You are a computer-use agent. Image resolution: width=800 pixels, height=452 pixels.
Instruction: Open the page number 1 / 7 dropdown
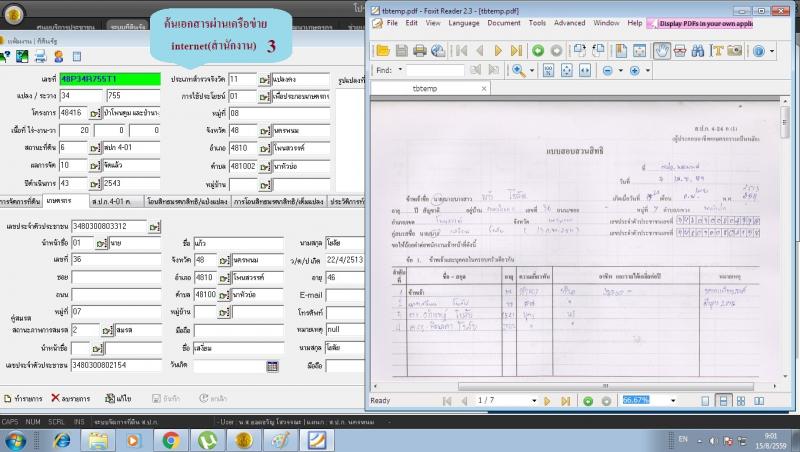(x=534, y=401)
